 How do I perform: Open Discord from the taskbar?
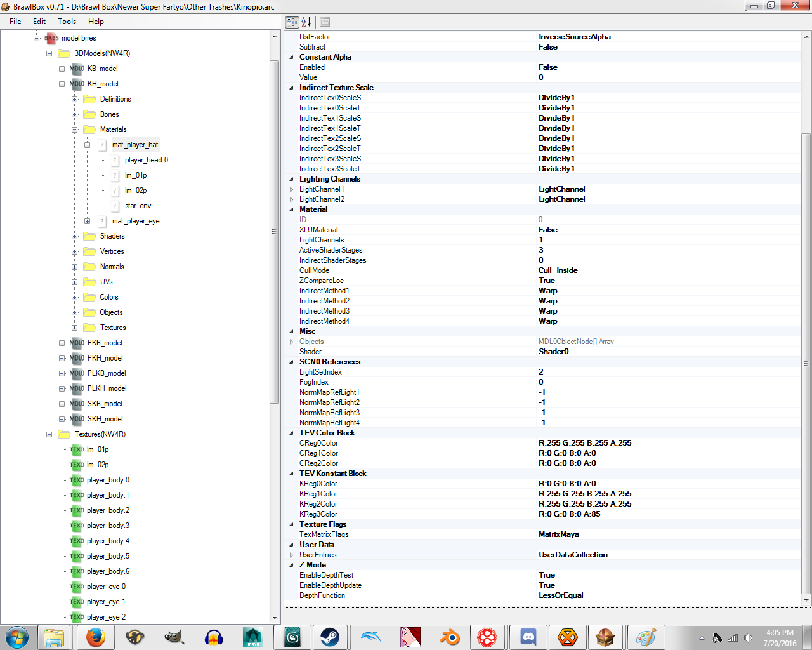coord(528,637)
